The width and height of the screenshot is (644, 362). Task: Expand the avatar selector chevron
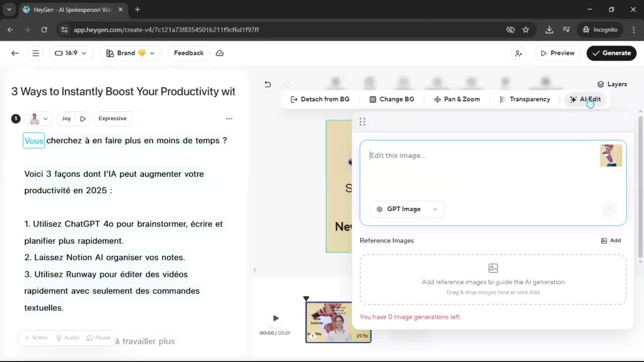pos(46,119)
